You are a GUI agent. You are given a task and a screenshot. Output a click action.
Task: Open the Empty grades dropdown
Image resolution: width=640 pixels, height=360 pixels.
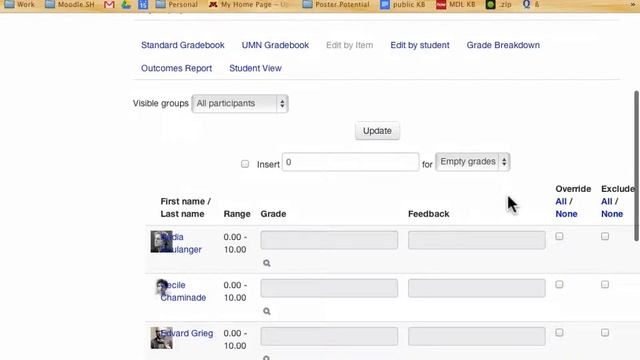[473, 162]
